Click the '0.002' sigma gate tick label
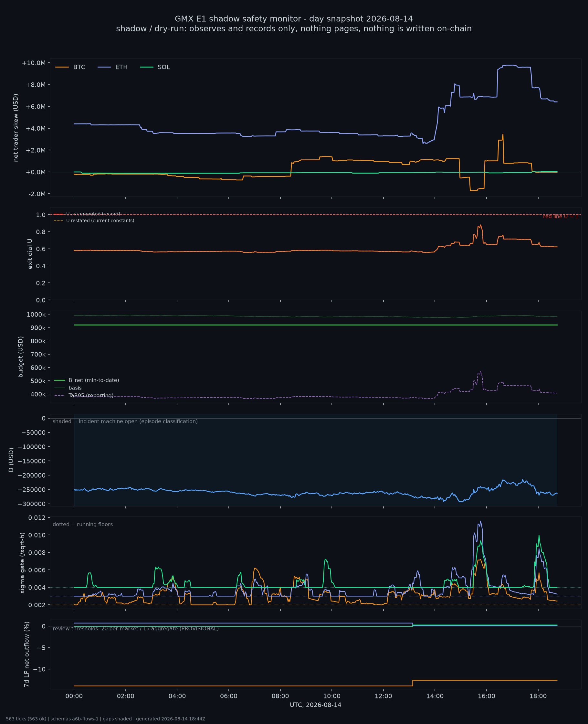The height and width of the screenshot is (724, 588). [x=37, y=605]
